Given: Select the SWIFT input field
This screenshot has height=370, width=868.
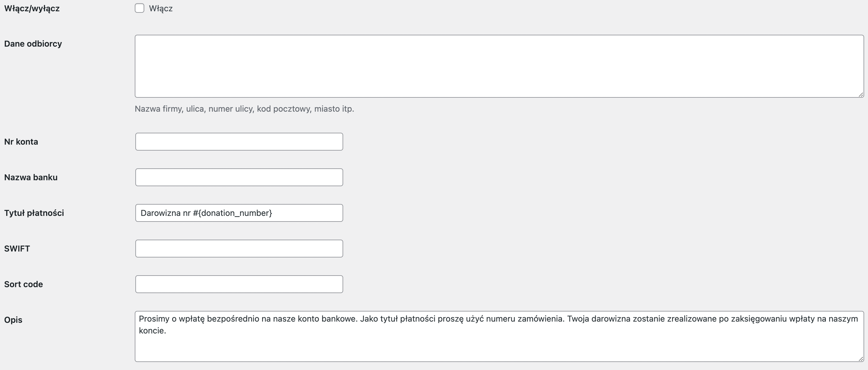Looking at the screenshot, I should (239, 249).
